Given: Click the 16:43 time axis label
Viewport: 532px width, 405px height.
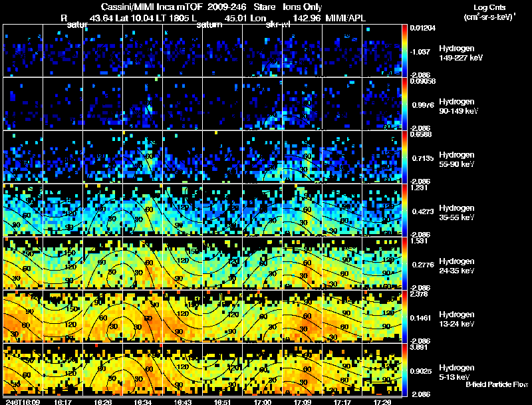Looking at the screenshot, I should tap(182, 402).
